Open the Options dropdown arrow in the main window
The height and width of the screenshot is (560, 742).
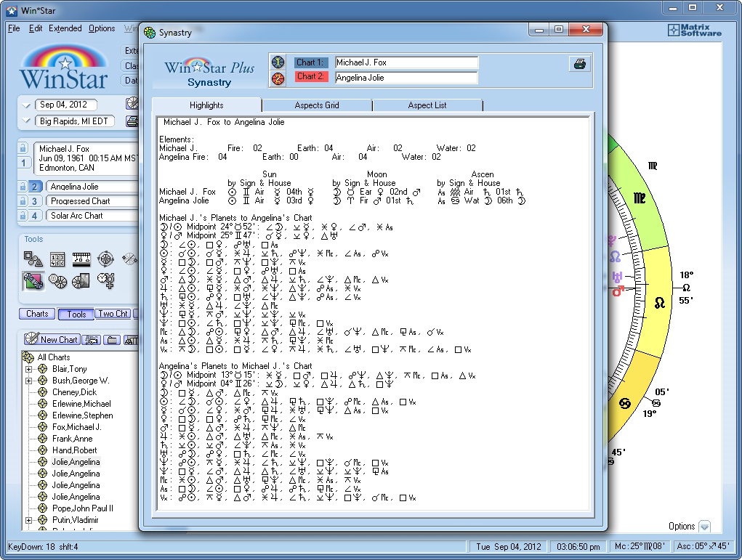(x=705, y=527)
